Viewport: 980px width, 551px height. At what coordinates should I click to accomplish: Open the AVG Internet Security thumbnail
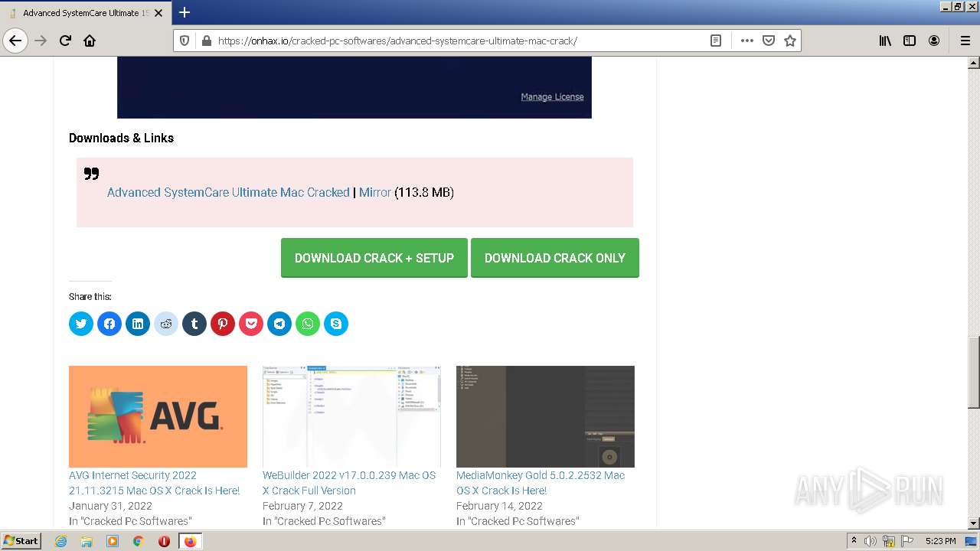tap(158, 416)
